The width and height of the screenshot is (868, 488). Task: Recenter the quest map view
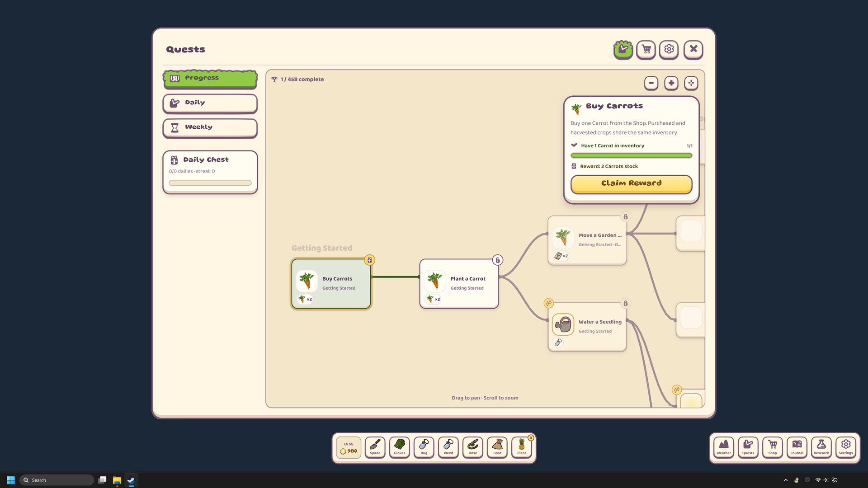[691, 83]
